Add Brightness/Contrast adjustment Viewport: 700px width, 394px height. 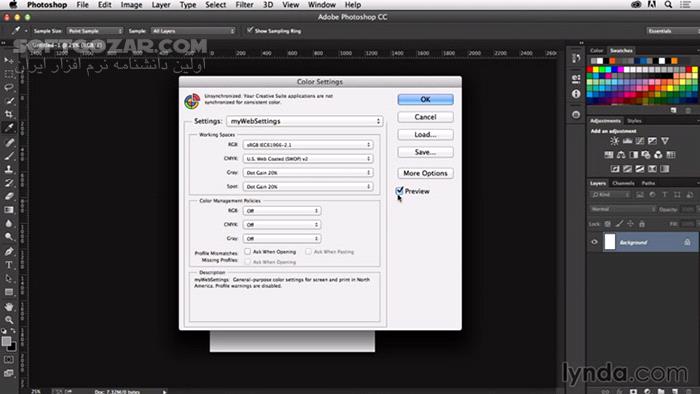point(615,141)
